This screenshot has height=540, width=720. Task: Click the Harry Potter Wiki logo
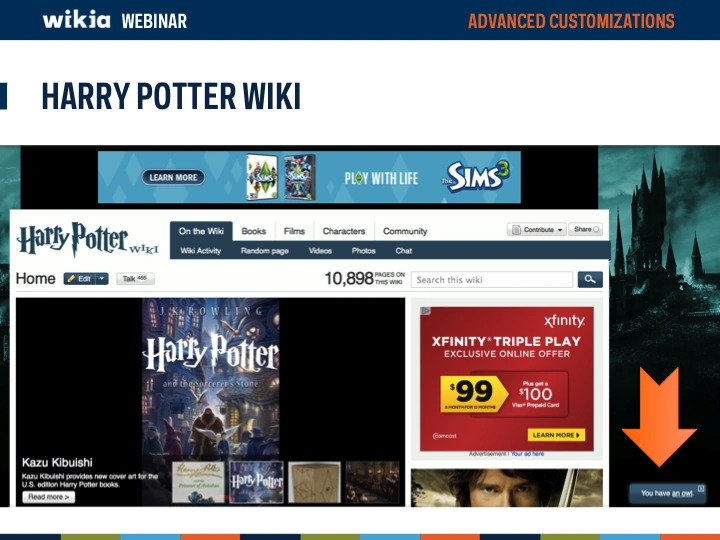click(x=87, y=240)
